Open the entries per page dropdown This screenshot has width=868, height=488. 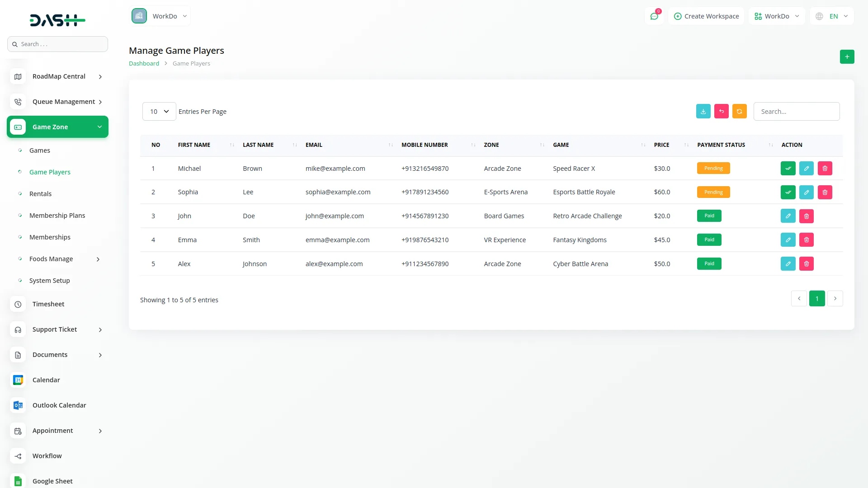pos(159,112)
